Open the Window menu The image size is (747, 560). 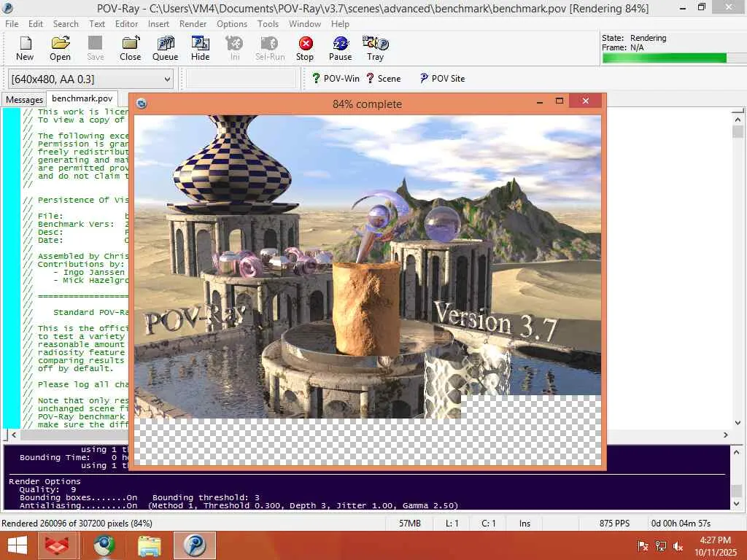(305, 24)
